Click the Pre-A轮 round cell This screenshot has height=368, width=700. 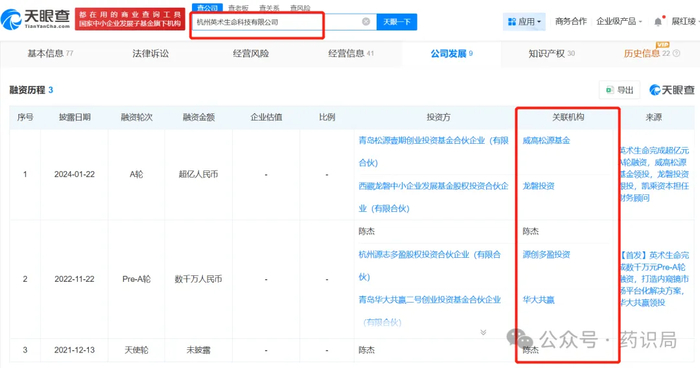137,279
